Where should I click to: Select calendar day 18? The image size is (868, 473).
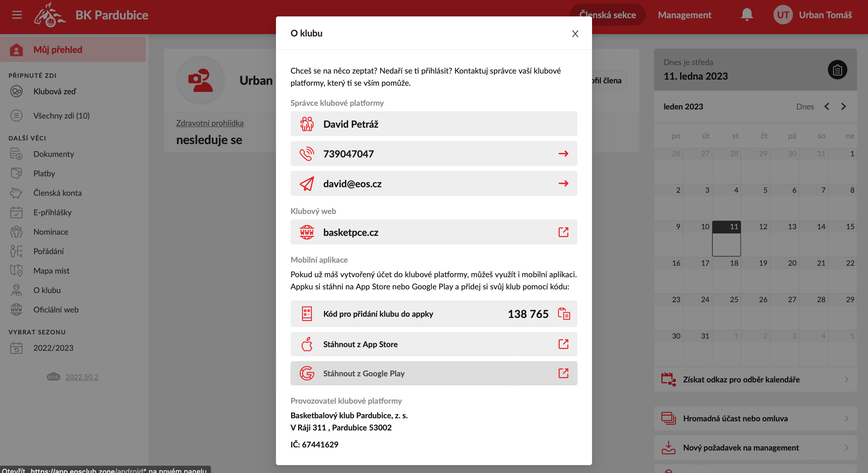[726, 275]
